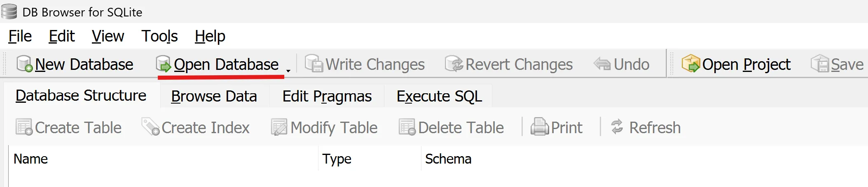The height and width of the screenshot is (187, 868).
Task: Click the Save project icon
Action: click(x=819, y=64)
